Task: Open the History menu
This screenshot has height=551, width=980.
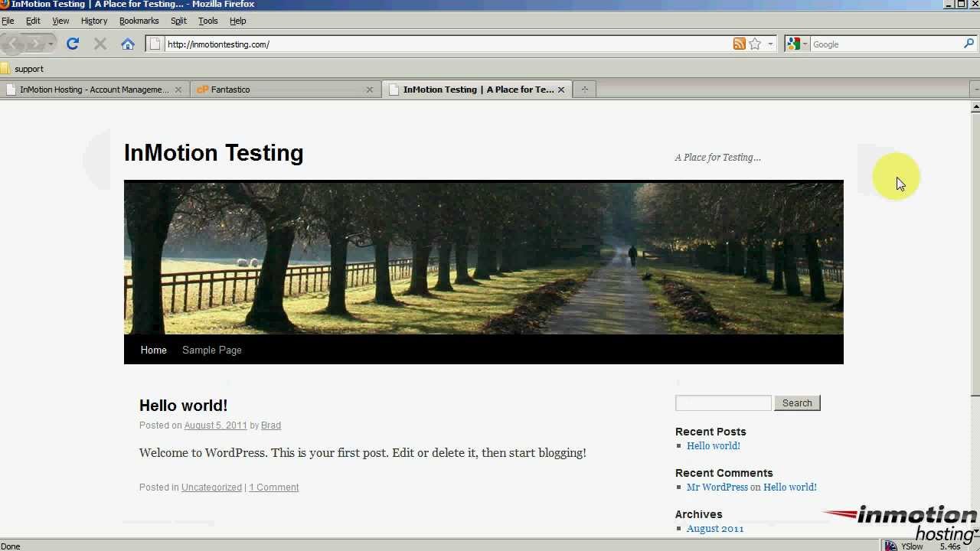Action: pos(94,21)
